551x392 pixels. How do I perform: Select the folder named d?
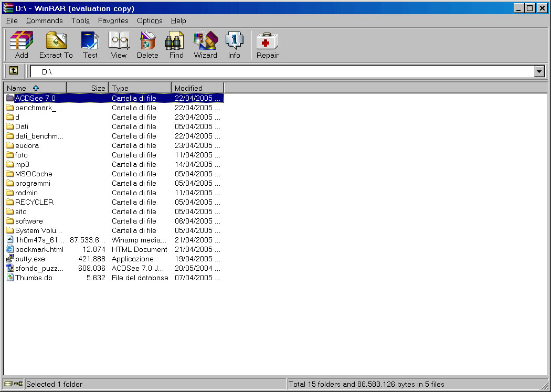[x=17, y=117]
